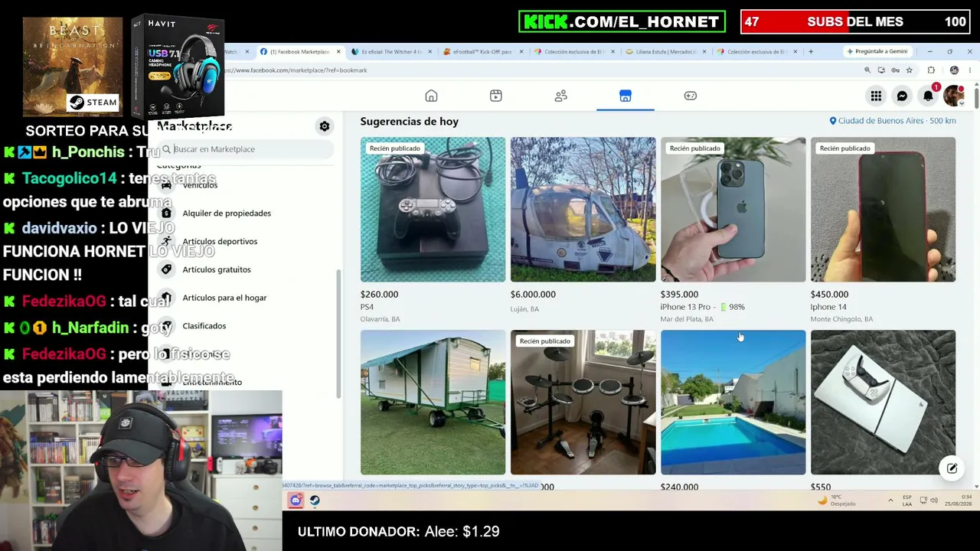Select the Artículos gratuitos category
The height and width of the screenshot is (551, 980).
pos(217,269)
